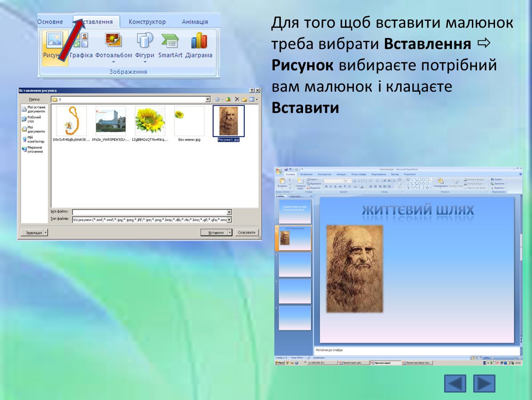Open Конструктор tab in enlarged ribbon
532x400 pixels.
click(147, 22)
